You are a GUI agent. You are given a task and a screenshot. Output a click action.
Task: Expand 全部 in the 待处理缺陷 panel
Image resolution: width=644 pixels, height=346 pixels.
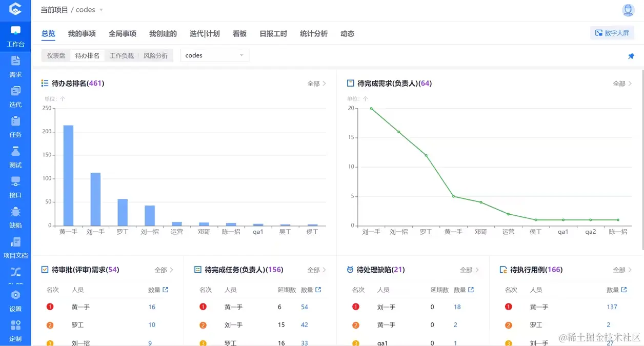tap(470, 270)
